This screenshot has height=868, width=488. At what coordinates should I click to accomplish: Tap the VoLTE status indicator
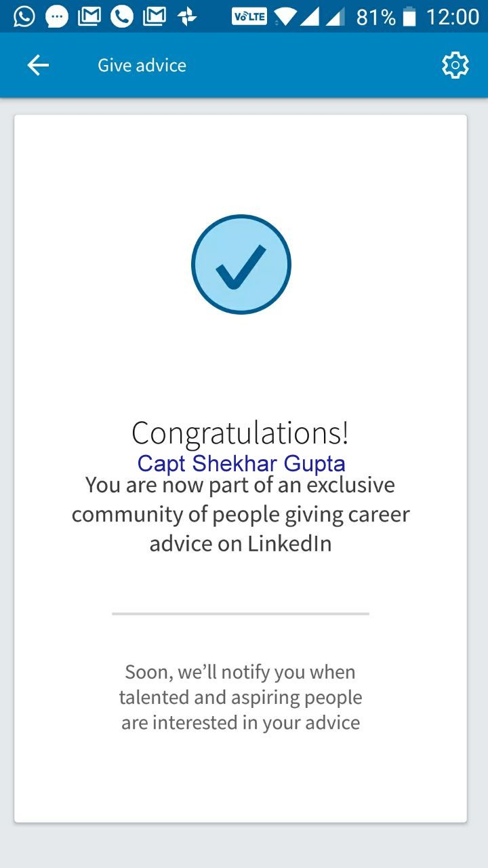click(249, 16)
